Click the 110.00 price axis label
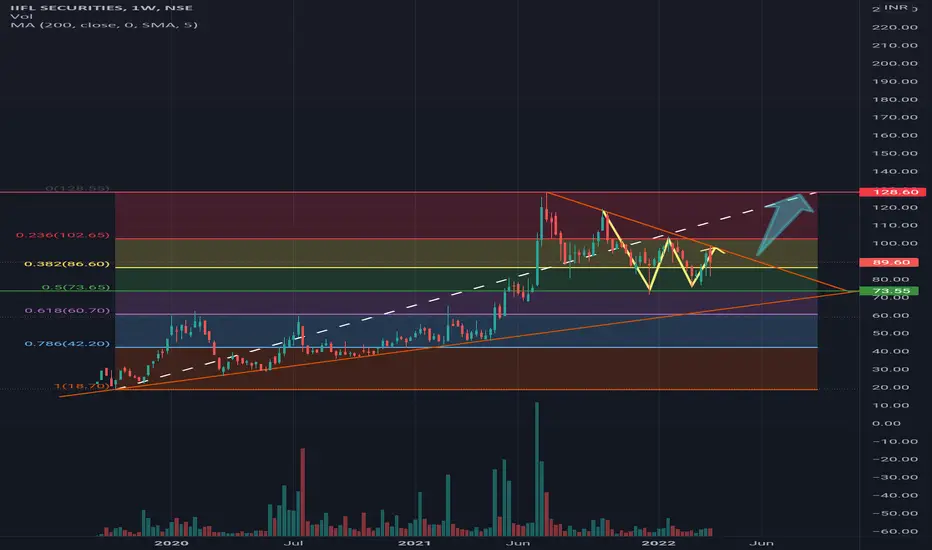The image size is (932, 550). (x=895, y=225)
